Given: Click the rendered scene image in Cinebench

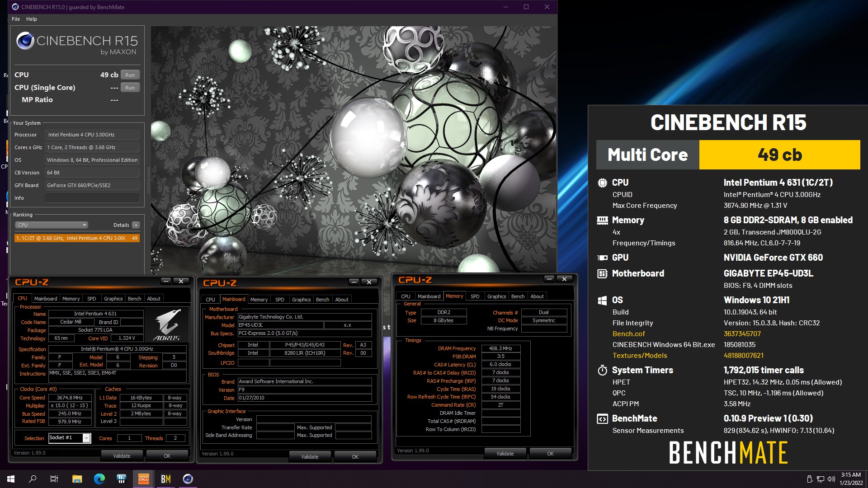Looking at the screenshot, I should pyautogui.click(x=353, y=150).
